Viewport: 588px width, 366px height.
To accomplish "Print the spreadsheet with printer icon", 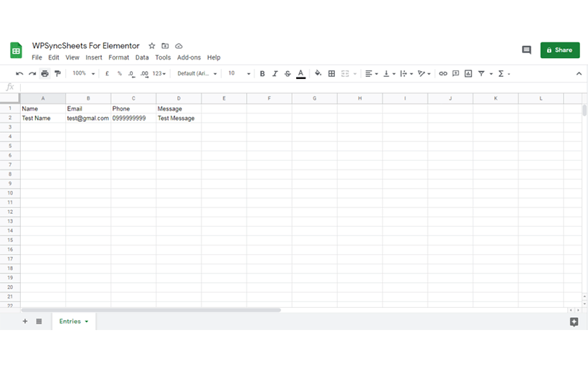I will pos(44,74).
